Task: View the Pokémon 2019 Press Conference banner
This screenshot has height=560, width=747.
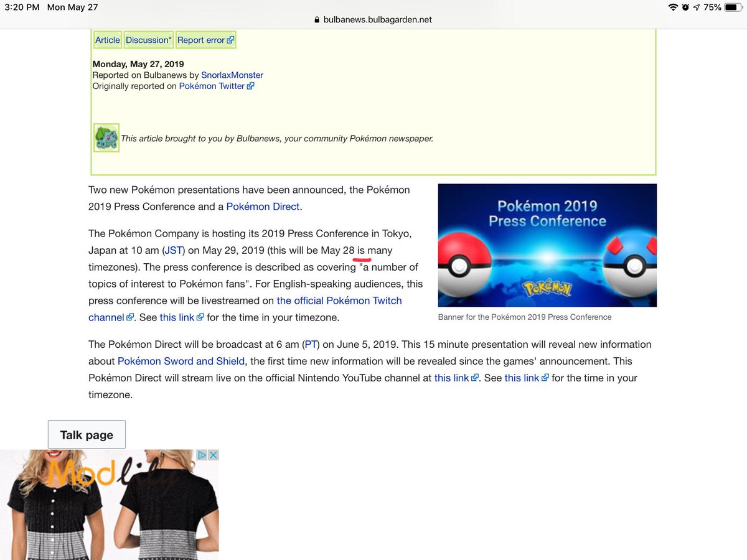Action: (x=547, y=245)
